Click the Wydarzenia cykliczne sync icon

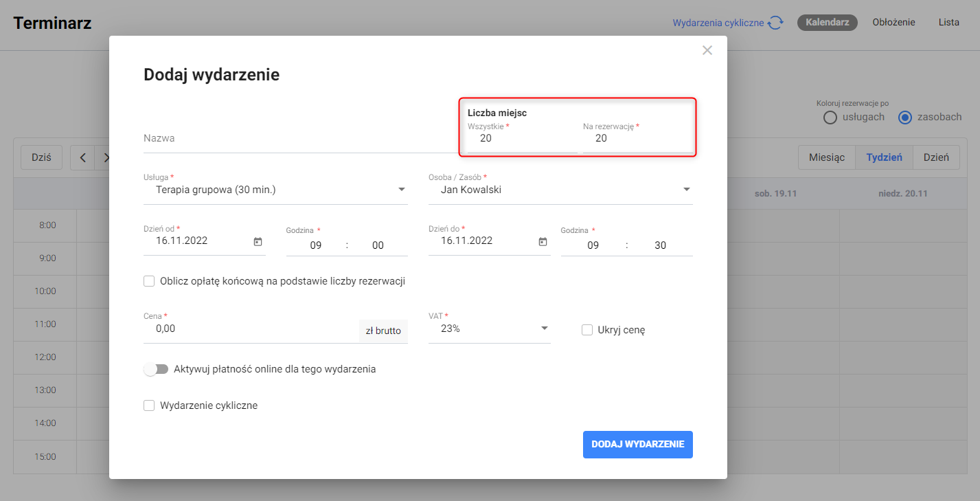point(776,23)
